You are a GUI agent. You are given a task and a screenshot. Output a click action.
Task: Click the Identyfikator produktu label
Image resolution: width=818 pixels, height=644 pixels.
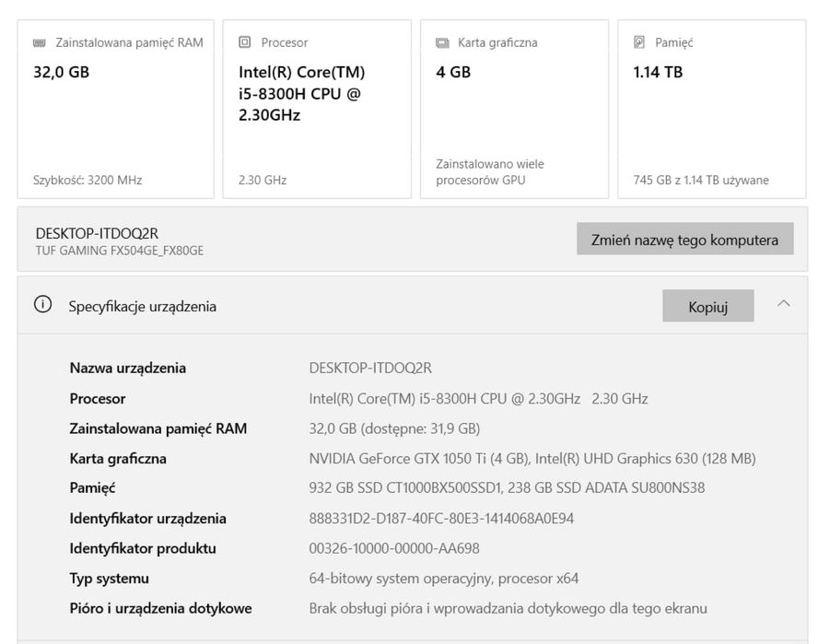(143, 548)
